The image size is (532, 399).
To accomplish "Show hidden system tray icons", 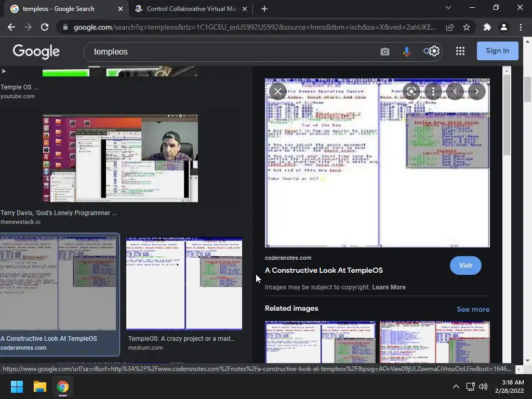I will 456,387.
